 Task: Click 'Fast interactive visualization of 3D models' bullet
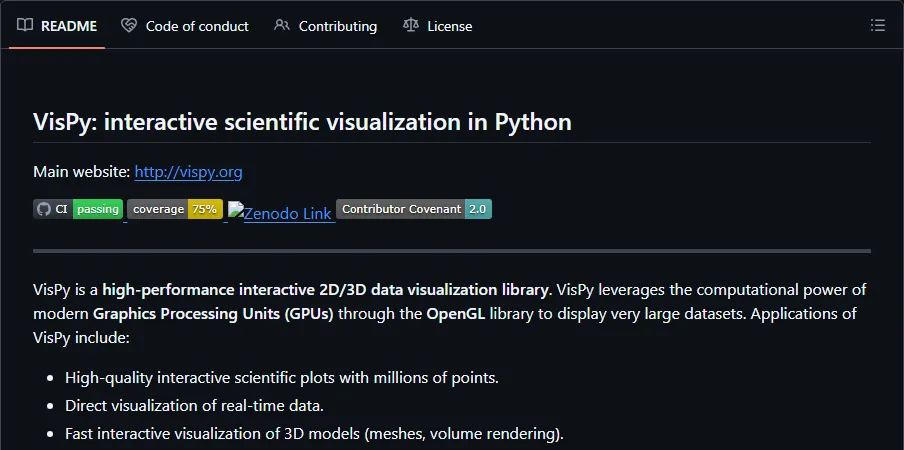click(314, 433)
